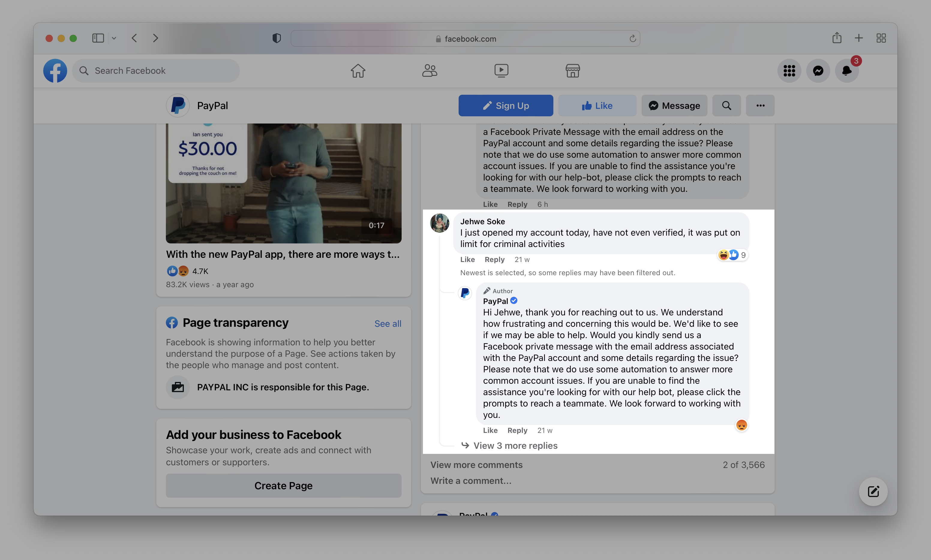Open the page's more options ellipsis
Viewport: 931px width, 560px height.
760,106
